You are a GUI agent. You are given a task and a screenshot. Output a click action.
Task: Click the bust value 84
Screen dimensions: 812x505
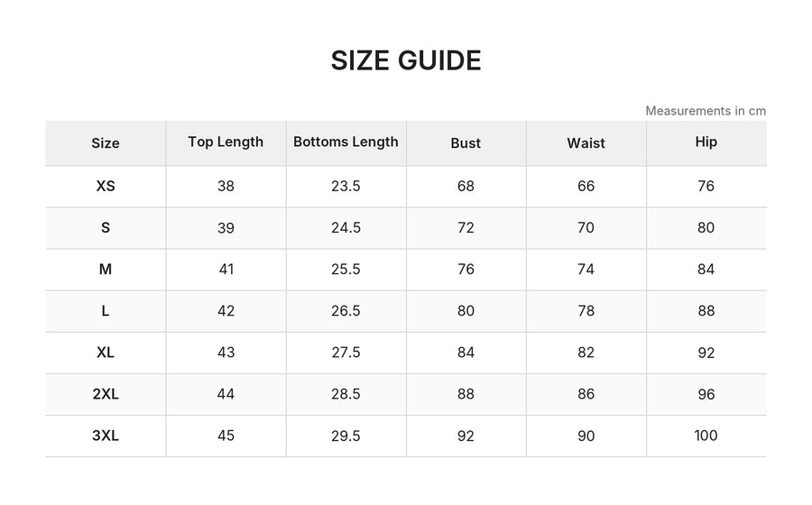click(466, 353)
